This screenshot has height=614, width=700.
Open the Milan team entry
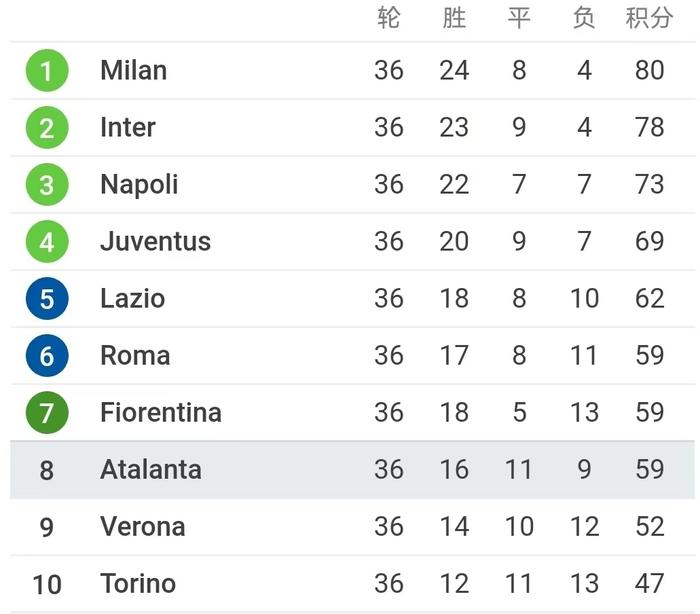(x=133, y=71)
